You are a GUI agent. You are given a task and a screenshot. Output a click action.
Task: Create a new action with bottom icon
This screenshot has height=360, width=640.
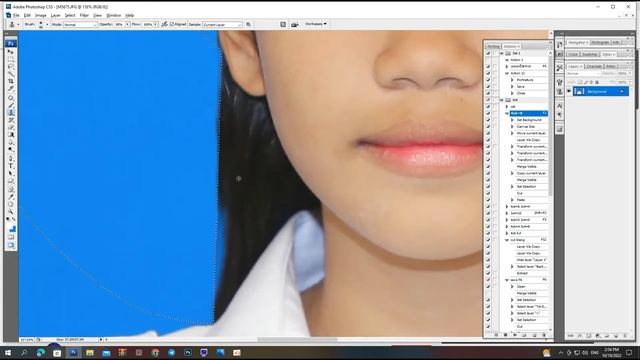(x=534, y=335)
